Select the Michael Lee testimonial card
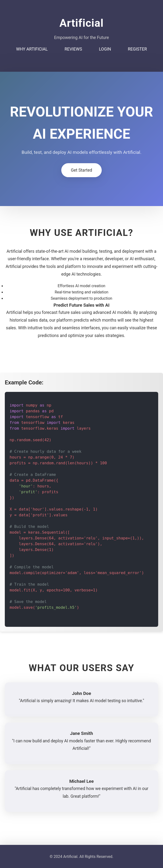163x868 pixels. [x=81, y=790]
